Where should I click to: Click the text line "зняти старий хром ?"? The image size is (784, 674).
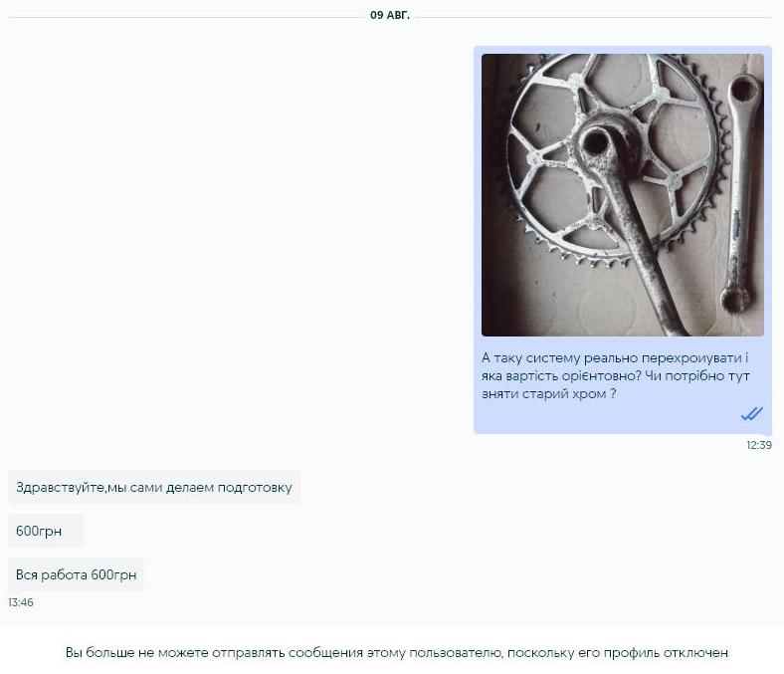[x=549, y=394]
